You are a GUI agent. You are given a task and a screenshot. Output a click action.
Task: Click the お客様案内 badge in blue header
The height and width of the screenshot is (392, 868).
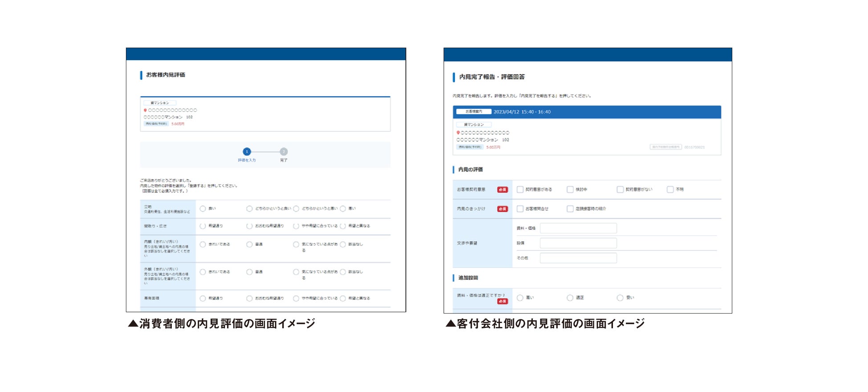[x=474, y=112]
